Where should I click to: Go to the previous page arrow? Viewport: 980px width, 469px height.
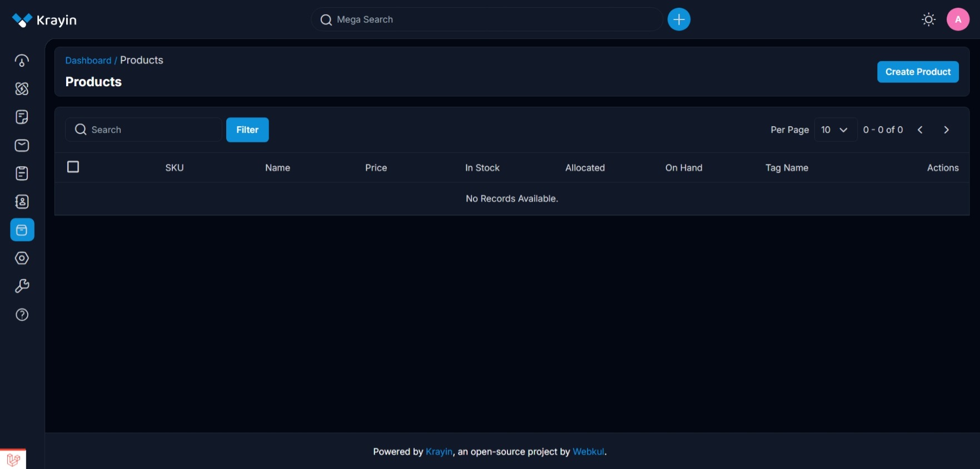point(920,130)
